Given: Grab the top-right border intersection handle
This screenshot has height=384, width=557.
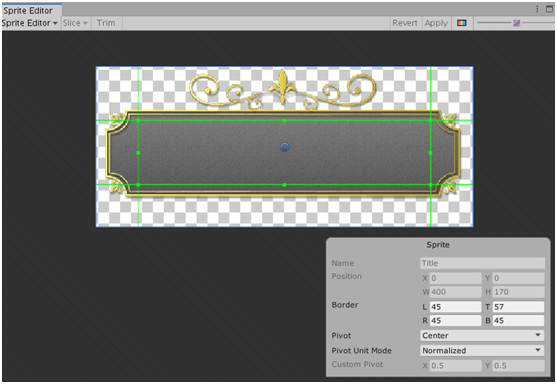Looking at the screenshot, I should click(x=430, y=121).
